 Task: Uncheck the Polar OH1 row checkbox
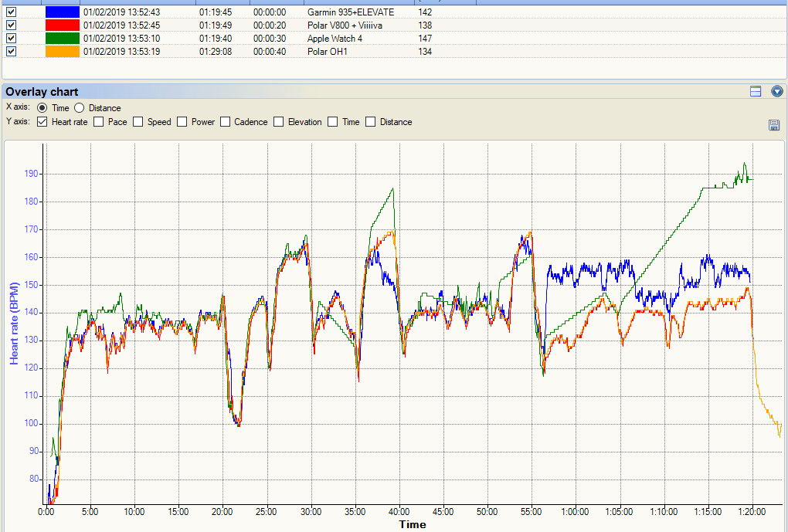point(11,51)
